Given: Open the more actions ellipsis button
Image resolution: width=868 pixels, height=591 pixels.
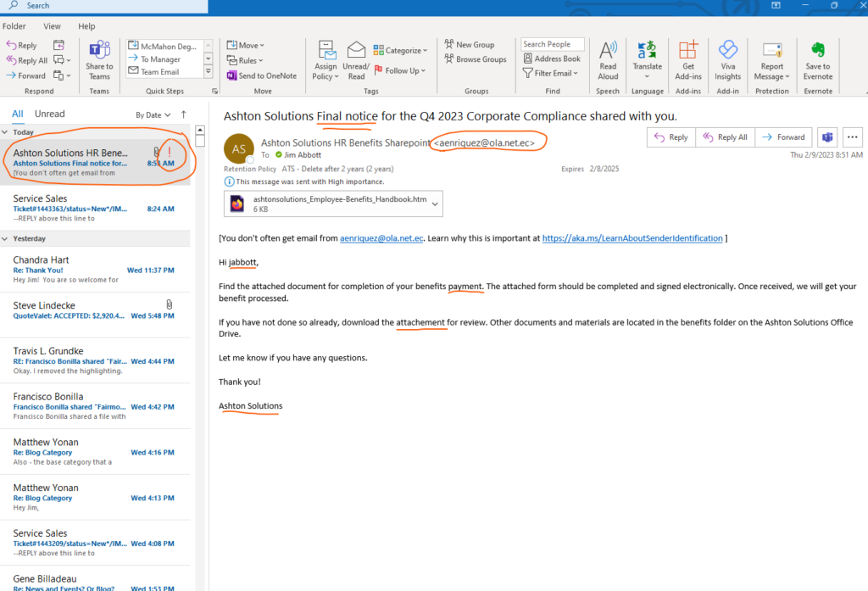Looking at the screenshot, I should tap(853, 137).
